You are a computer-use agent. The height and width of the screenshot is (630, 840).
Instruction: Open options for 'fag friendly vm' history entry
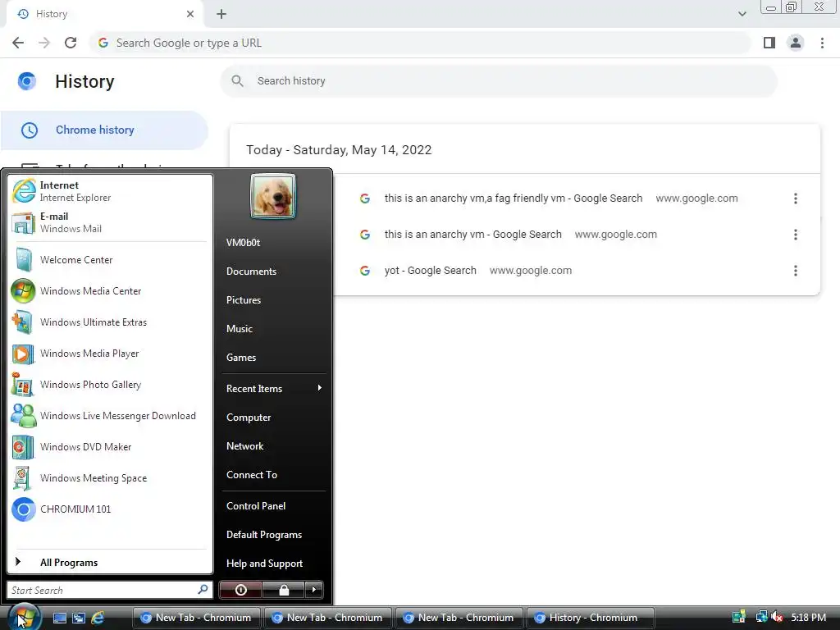[796, 199]
